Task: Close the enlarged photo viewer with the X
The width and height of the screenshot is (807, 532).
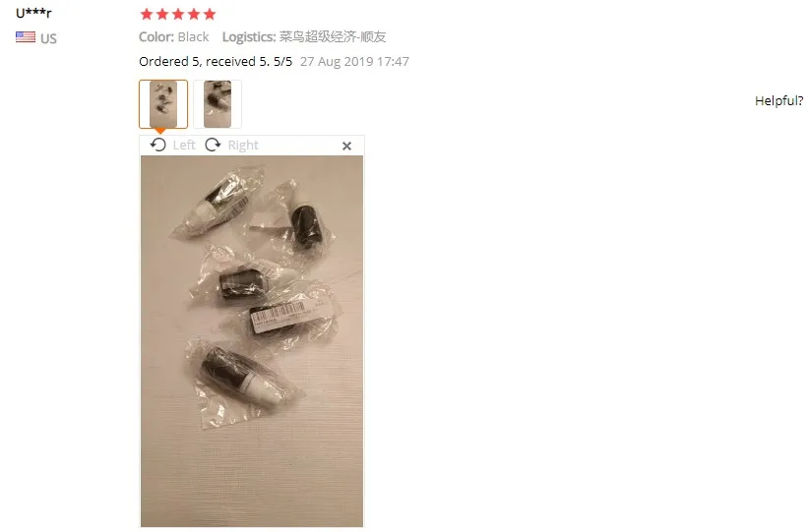Action: point(346,147)
